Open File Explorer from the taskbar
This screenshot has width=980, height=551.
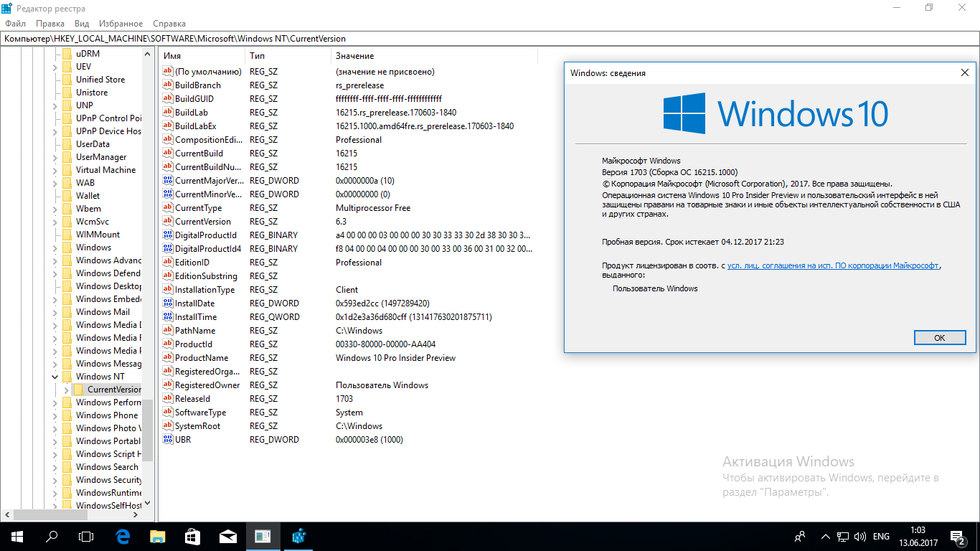click(x=157, y=536)
